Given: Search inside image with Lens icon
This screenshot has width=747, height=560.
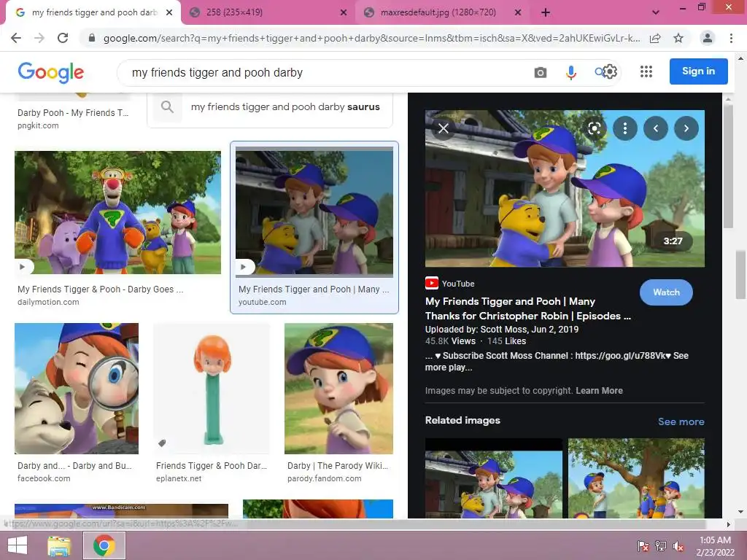Looking at the screenshot, I should (594, 128).
